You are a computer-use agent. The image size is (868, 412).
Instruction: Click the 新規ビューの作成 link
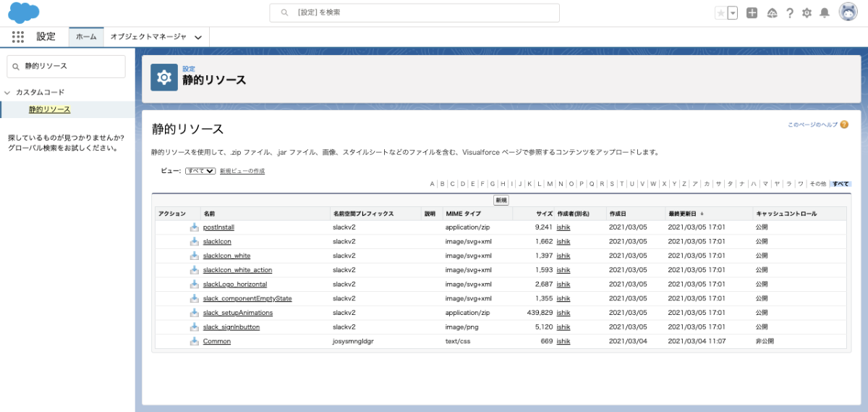point(242,171)
